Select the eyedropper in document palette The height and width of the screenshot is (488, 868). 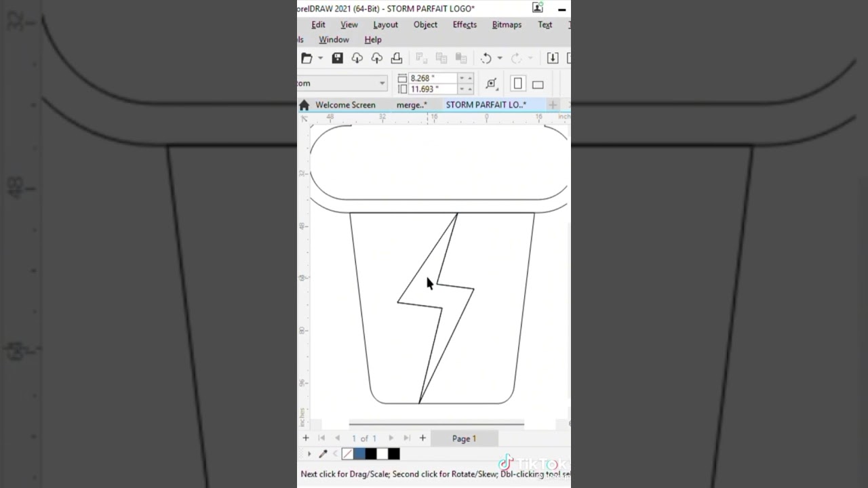tap(323, 454)
